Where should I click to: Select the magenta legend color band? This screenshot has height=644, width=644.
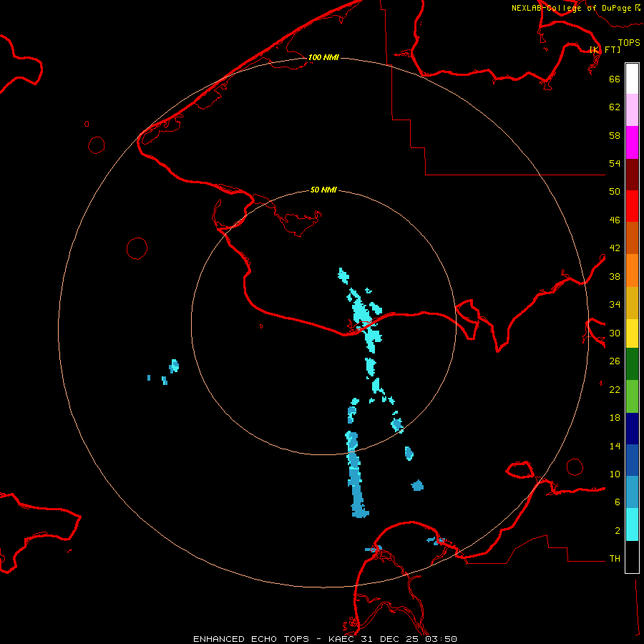[632, 142]
